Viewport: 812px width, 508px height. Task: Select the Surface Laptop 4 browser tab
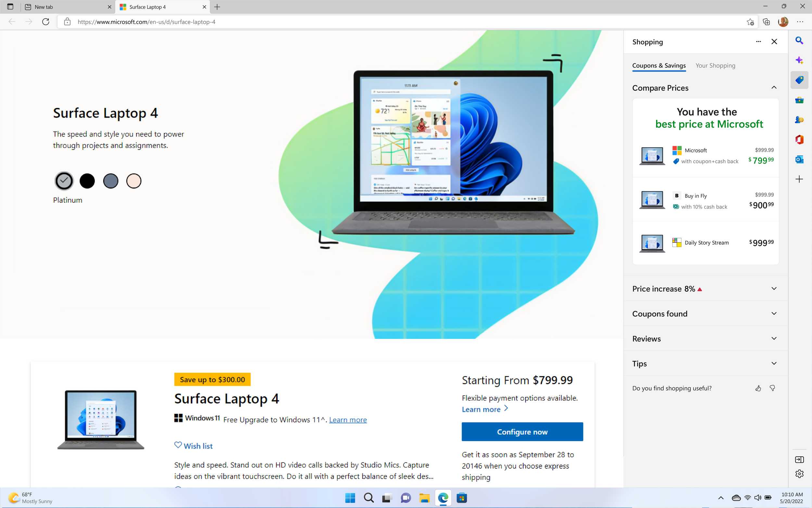[x=162, y=7]
